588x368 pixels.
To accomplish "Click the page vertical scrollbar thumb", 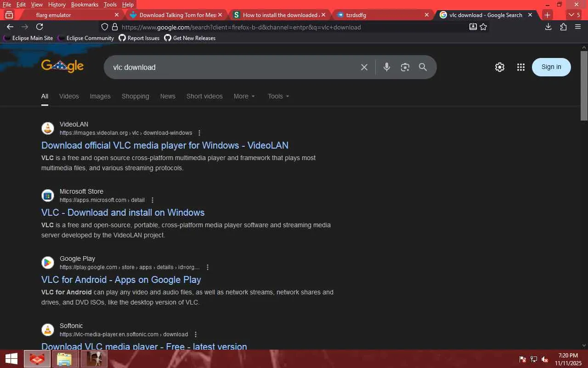I will tap(584, 86).
